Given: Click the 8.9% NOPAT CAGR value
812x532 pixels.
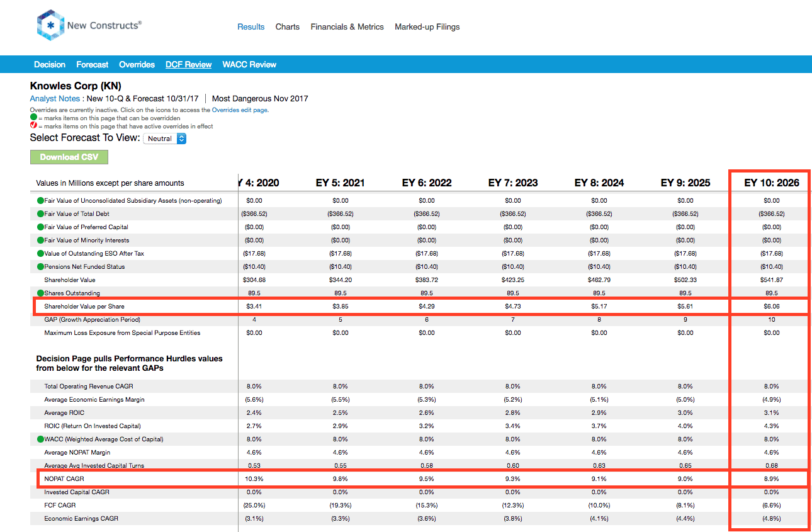Looking at the screenshot, I should pyautogui.click(x=772, y=479).
